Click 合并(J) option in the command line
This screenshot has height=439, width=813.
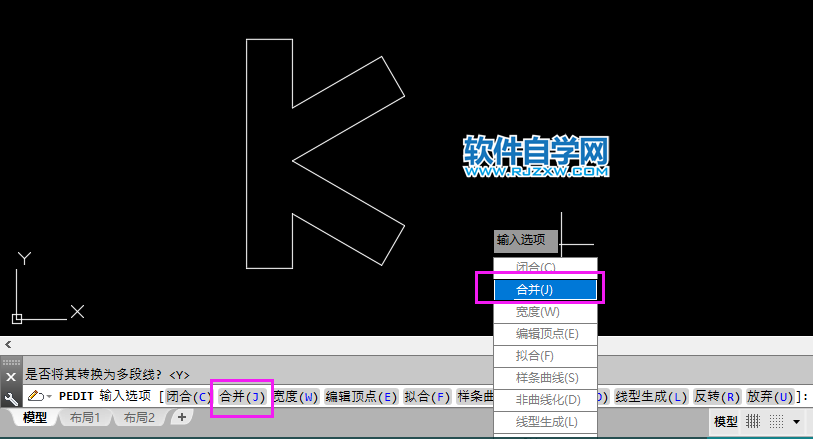[242, 397]
